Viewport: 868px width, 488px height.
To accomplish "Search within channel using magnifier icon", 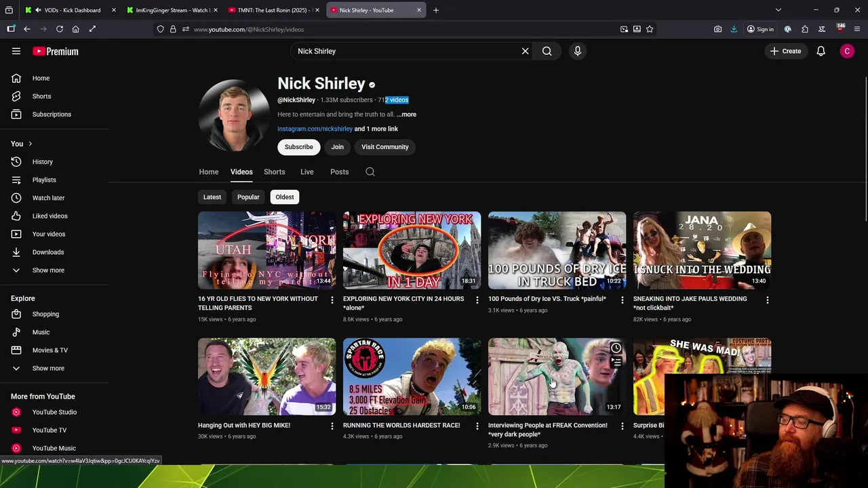I will 370,171.
